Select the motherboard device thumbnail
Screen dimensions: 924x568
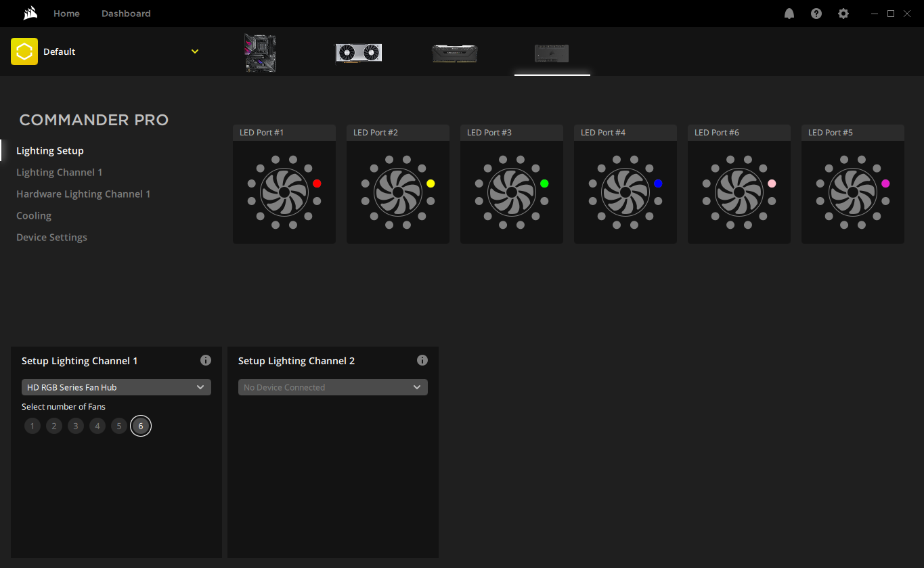(x=260, y=53)
